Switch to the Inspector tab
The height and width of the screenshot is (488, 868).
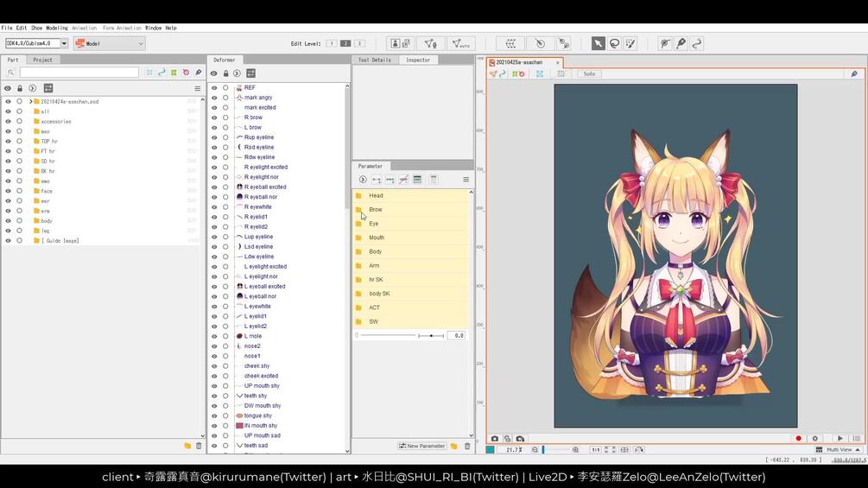418,60
